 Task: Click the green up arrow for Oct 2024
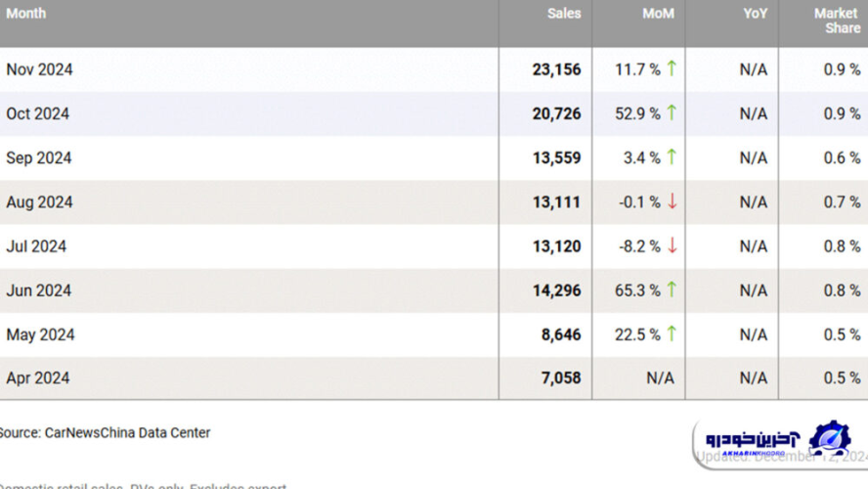pyautogui.click(x=672, y=112)
